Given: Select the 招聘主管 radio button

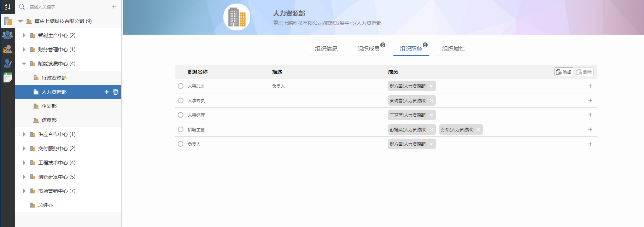Looking at the screenshot, I should [181, 129].
